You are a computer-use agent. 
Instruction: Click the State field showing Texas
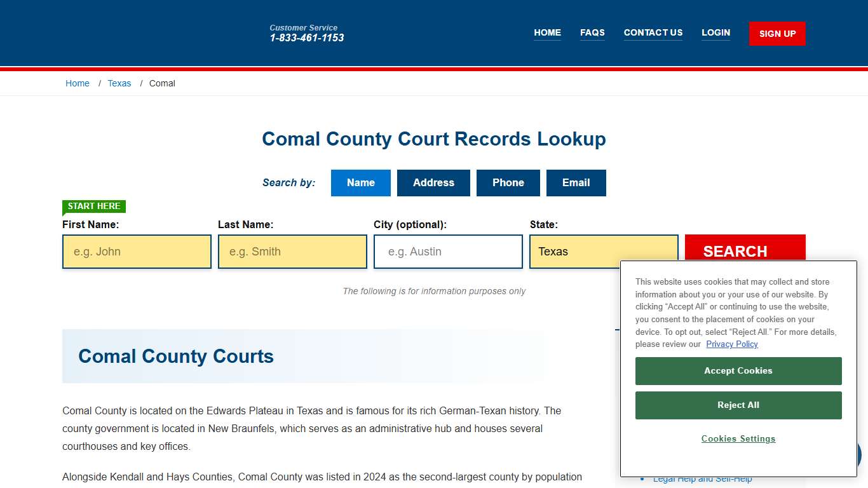pyautogui.click(x=604, y=252)
